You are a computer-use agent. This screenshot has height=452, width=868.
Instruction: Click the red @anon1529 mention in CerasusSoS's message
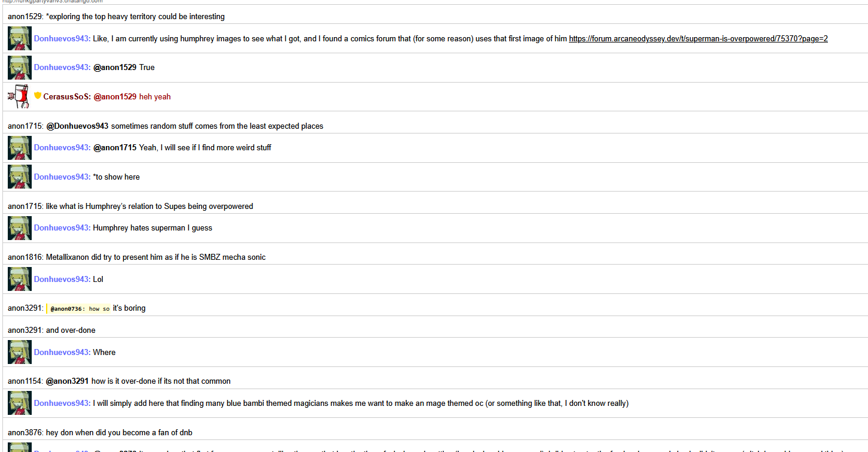pos(115,96)
